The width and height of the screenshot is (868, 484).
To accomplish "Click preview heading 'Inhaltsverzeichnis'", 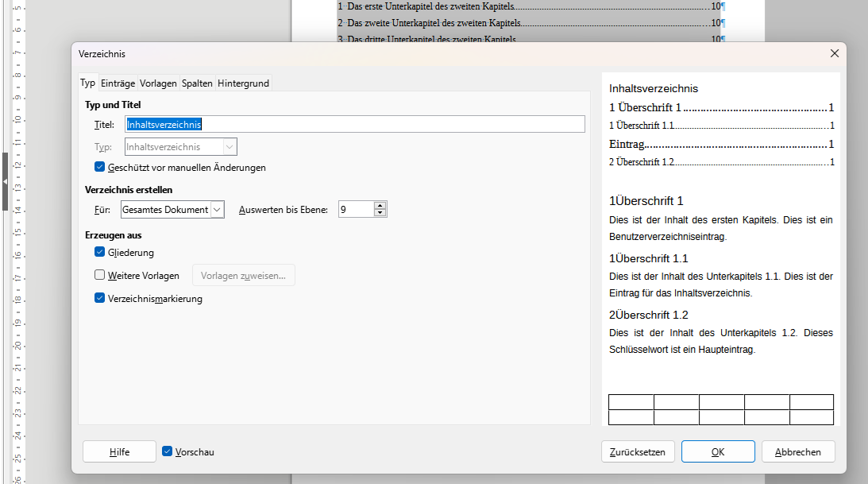I will click(x=654, y=88).
